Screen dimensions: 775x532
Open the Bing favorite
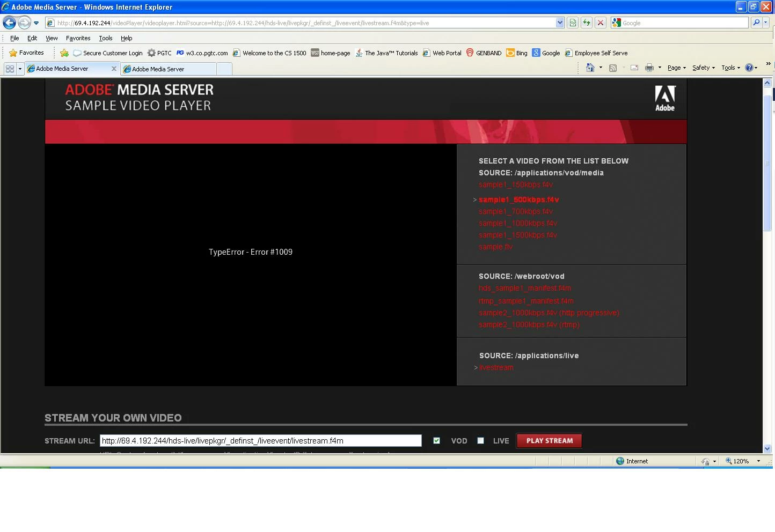pos(517,53)
